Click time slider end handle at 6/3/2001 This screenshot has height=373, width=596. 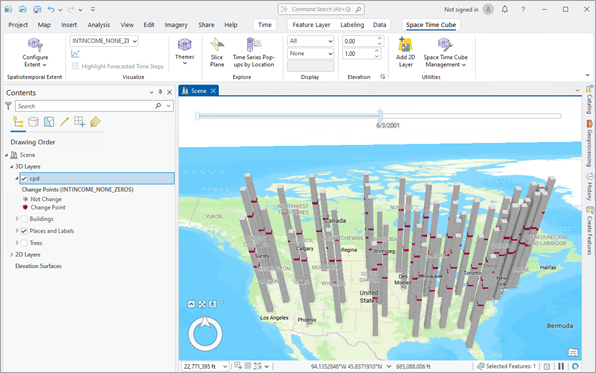[x=380, y=116]
